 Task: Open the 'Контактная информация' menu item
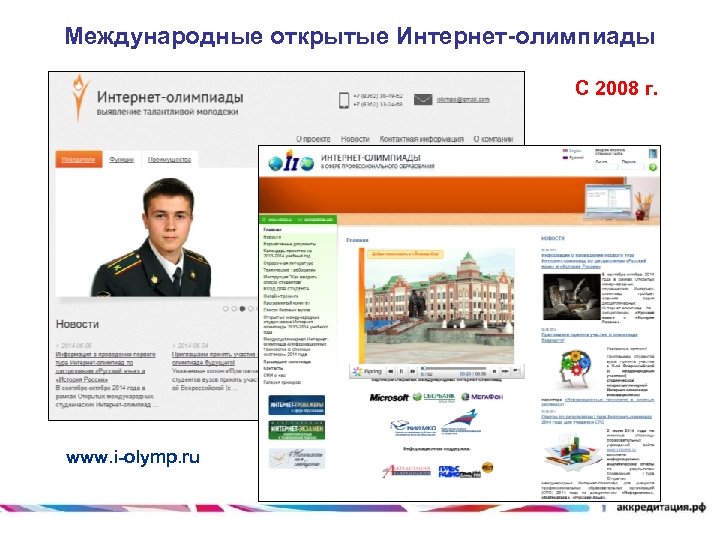click(422, 139)
